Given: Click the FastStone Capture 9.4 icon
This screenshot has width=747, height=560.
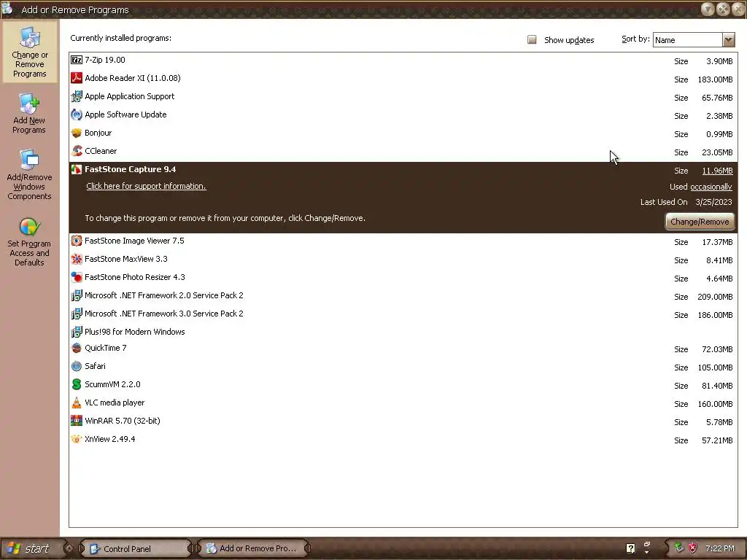Looking at the screenshot, I should pos(76,169).
